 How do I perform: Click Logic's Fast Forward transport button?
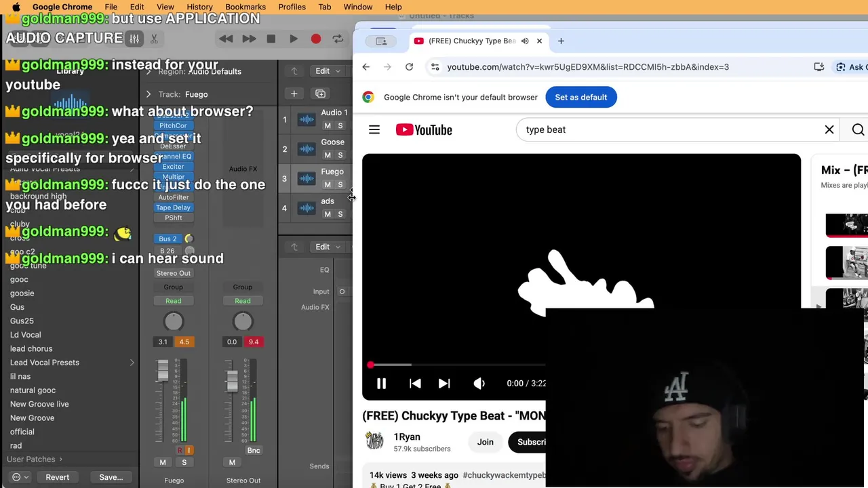click(x=249, y=39)
